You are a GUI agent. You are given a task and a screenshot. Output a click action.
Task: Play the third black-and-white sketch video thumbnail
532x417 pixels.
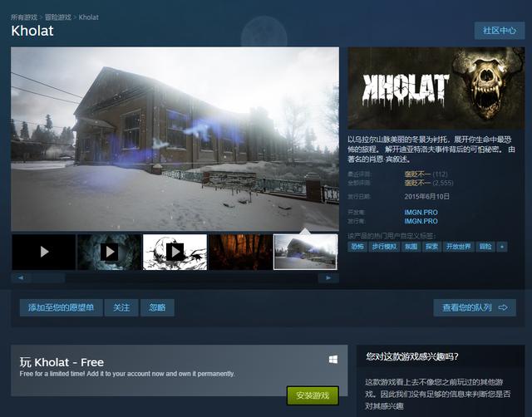click(175, 252)
